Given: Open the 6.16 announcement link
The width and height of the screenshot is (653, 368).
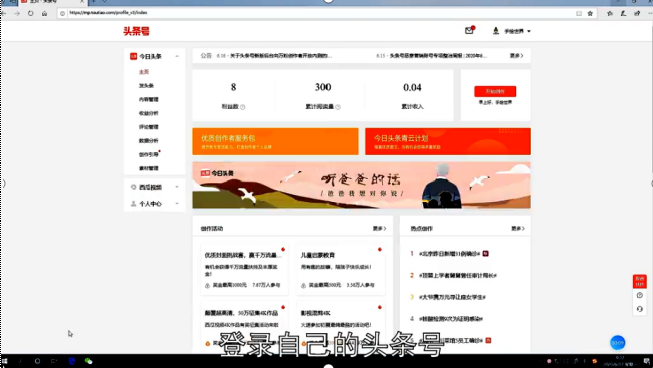Looking at the screenshot, I should (x=274, y=55).
